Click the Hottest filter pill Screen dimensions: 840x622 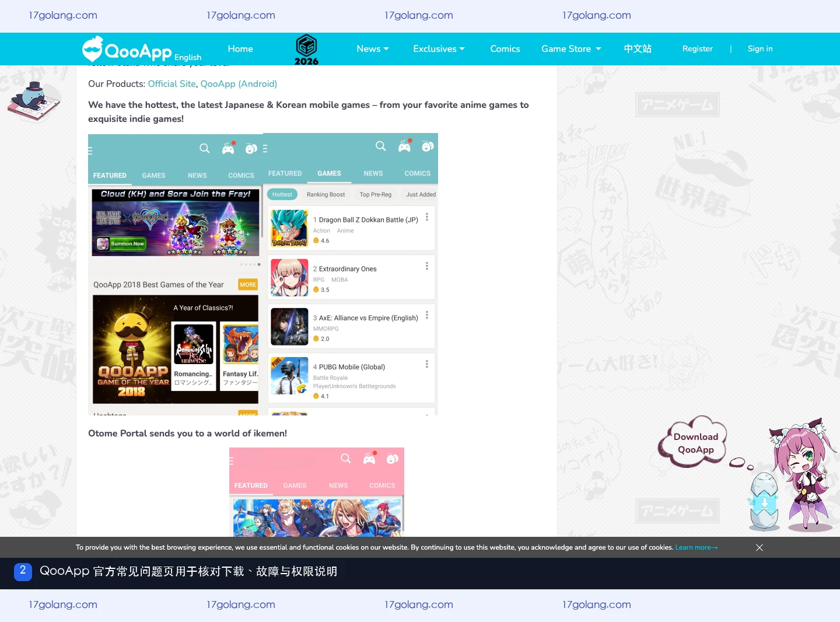(282, 194)
